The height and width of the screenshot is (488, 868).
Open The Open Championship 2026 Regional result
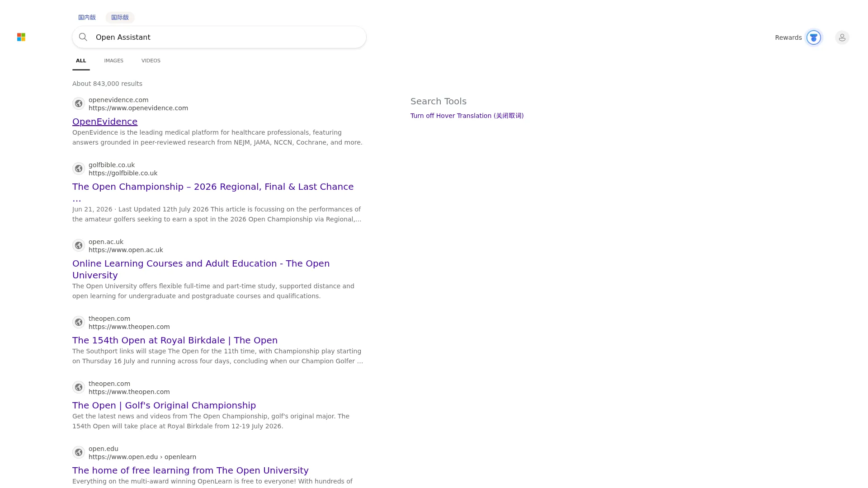click(213, 192)
